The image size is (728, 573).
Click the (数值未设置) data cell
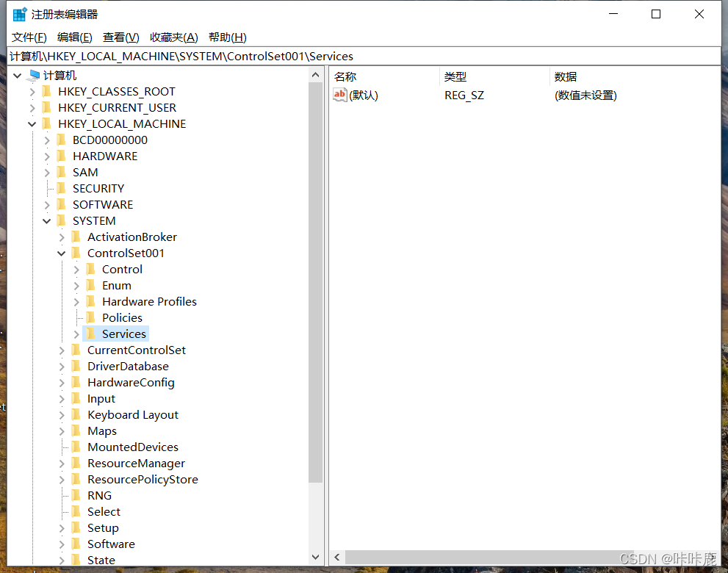tap(585, 95)
